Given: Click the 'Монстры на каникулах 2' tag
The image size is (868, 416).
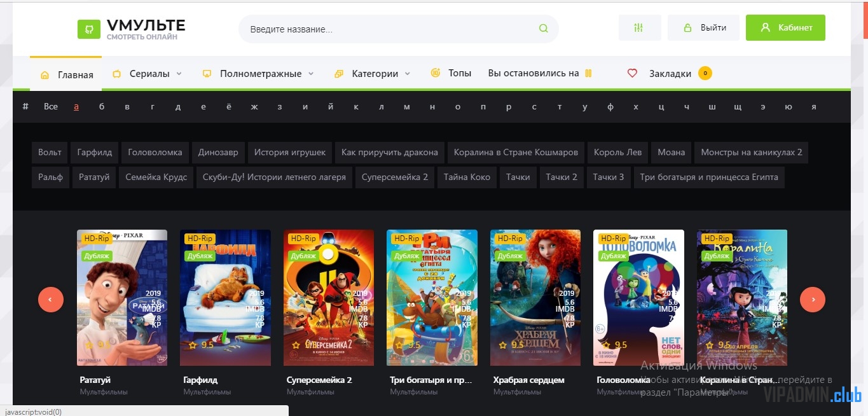Looking at the screenshot, I should (x=751, y=153).
